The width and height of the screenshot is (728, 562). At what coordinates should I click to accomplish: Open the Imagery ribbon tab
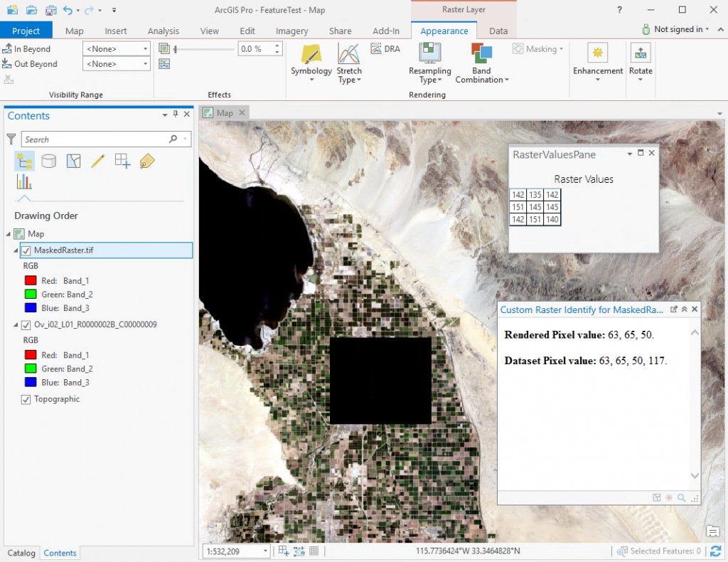click(x=291, y=31)
